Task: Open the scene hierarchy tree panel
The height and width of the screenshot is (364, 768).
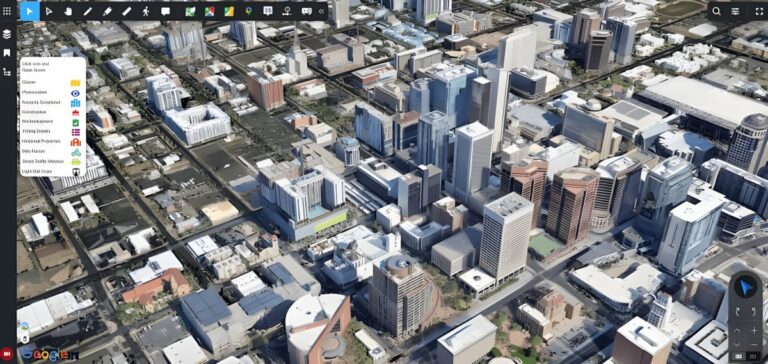Action: tap(7, 72)
